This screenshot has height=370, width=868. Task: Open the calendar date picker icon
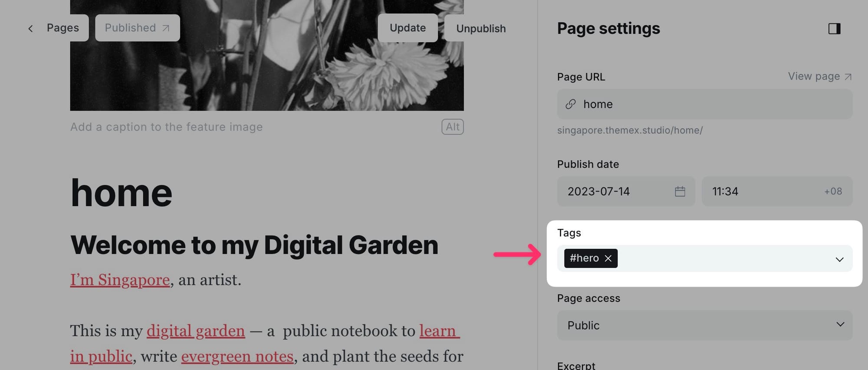pos(680,192)
